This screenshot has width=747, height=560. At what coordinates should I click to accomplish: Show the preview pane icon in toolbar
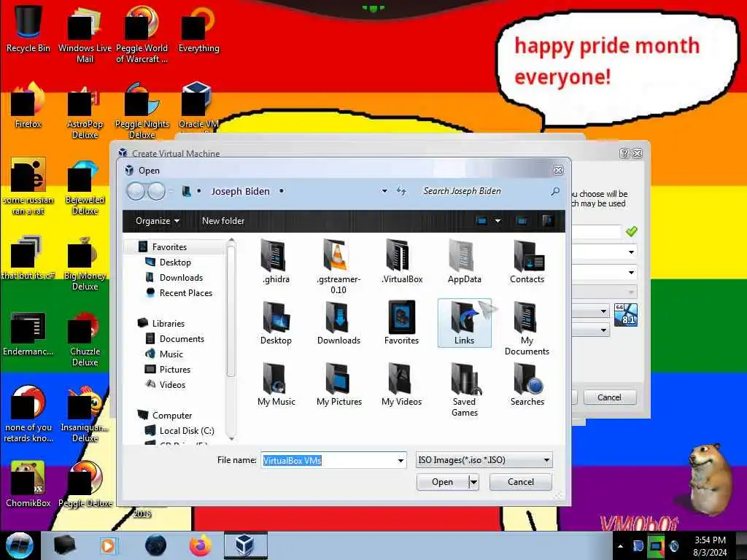click(522, 221)
